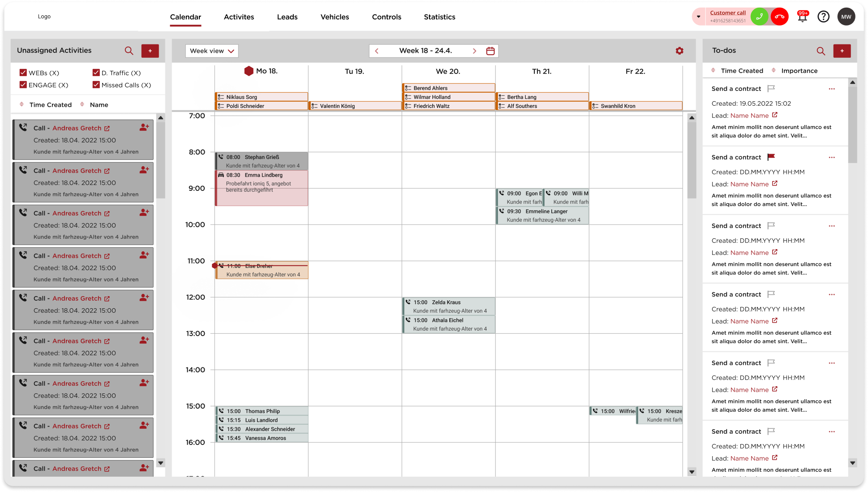
Task: Open the Week view dropdown
Action: (x=212, y=51)
